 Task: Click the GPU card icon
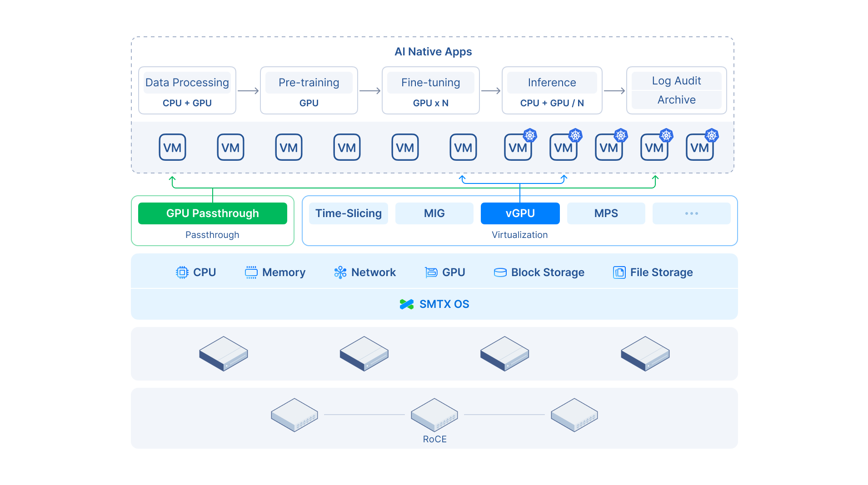tap(431, 272)
